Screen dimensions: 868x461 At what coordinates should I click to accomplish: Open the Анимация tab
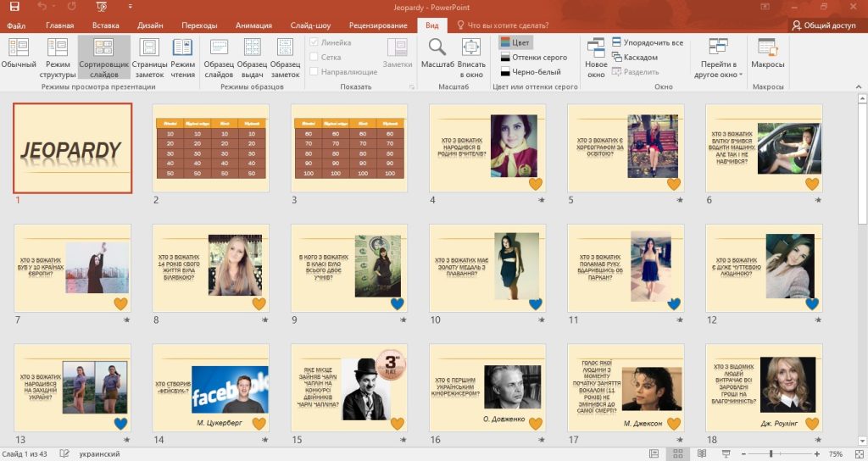click(x=253, y=25)
